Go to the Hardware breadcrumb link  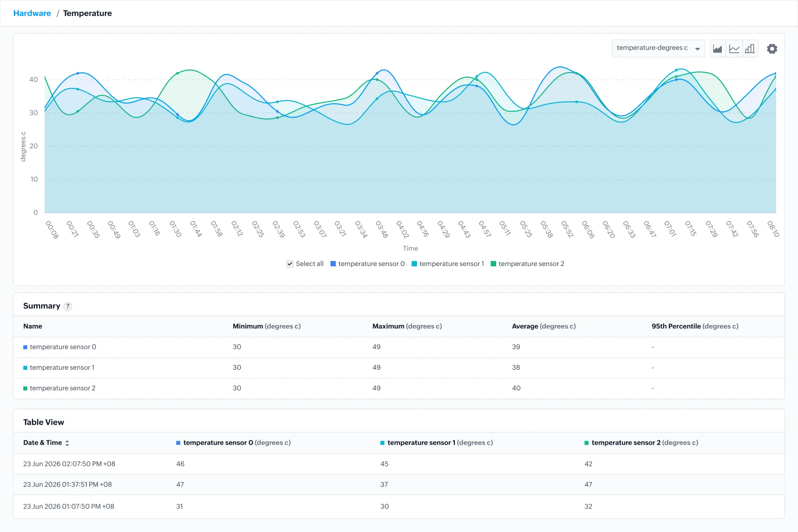pyautogui.click(x=32, y=13)
